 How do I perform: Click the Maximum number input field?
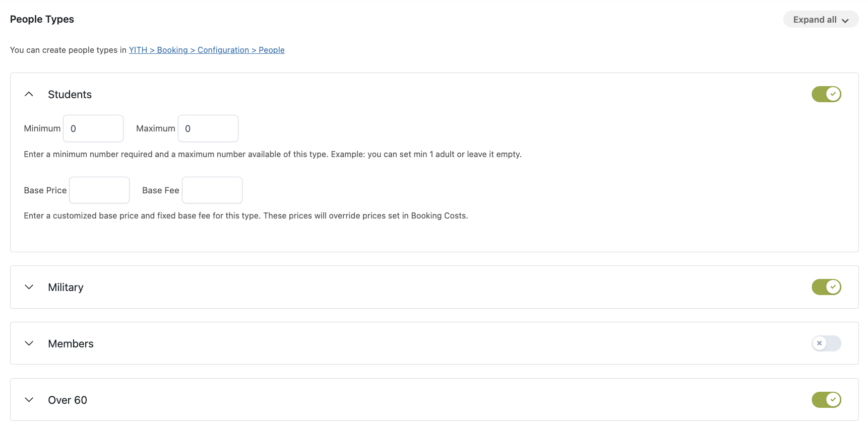point(208,128)
